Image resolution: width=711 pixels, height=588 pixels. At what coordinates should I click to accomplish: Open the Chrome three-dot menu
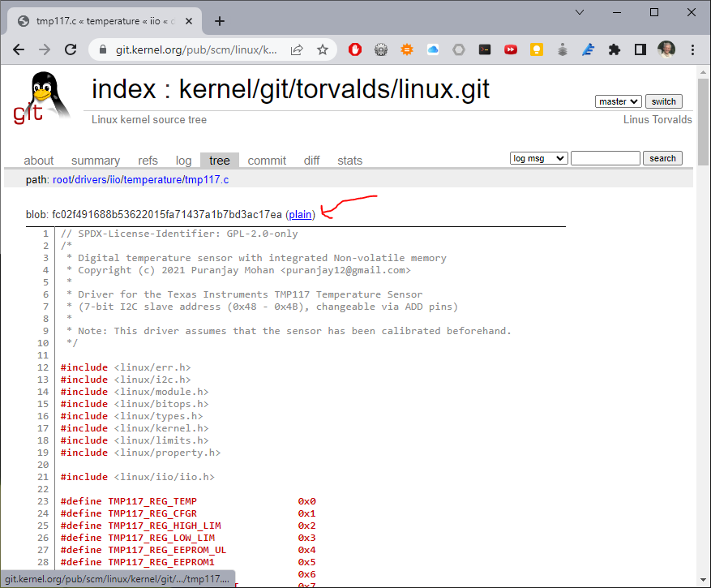click(692, 49)
